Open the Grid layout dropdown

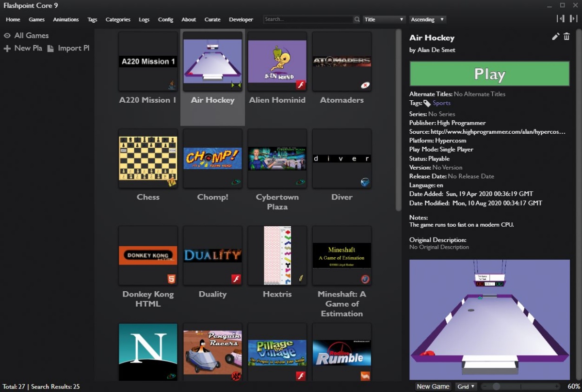coord(466,386)
